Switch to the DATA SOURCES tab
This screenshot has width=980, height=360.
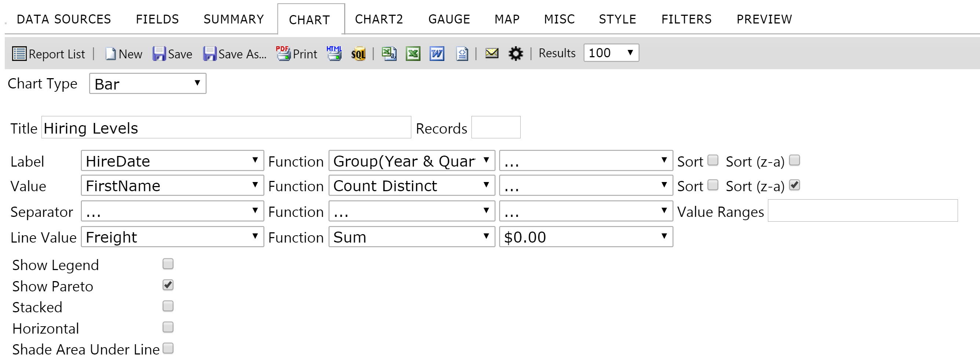pyautogui.click(x=64, y=19)
